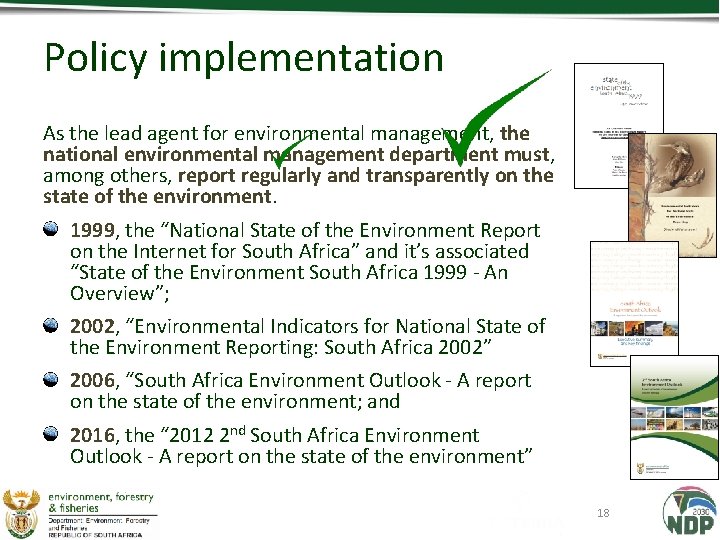Image resolution: width=720 pixels, height=540 pixels.
Task: Click 'REPUBLIC OF SOUTH AFRICA' footer text
Action: pyautogui.click(x=96, y=535)
